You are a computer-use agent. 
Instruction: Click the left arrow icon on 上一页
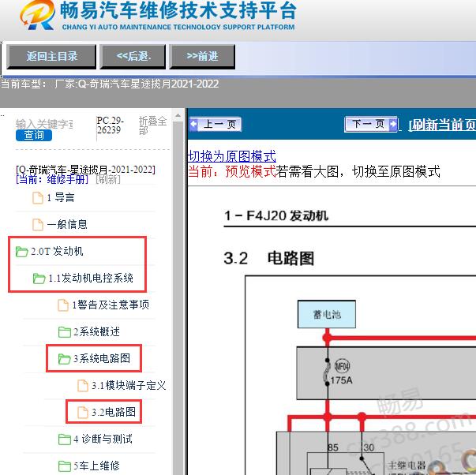coord(193,124)
